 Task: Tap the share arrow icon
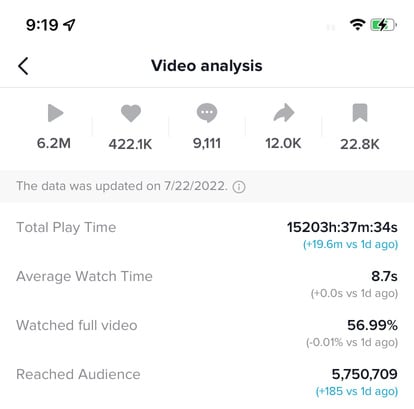(284, 113)
